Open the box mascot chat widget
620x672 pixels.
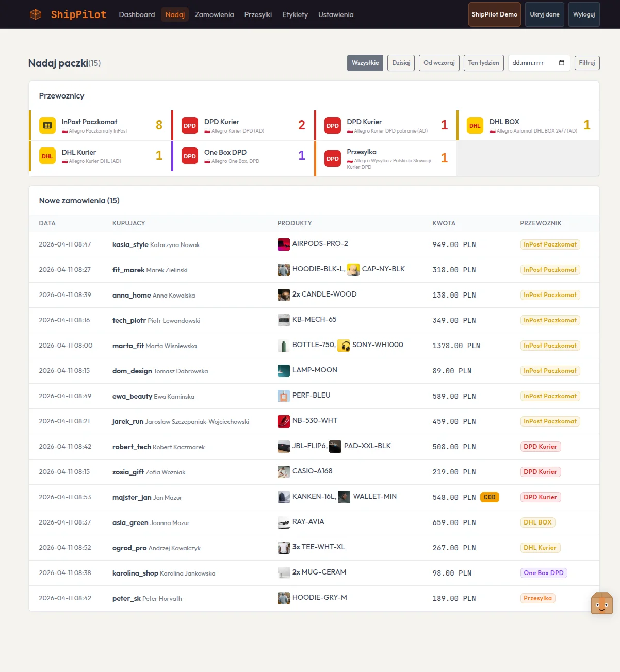[602, 603]
